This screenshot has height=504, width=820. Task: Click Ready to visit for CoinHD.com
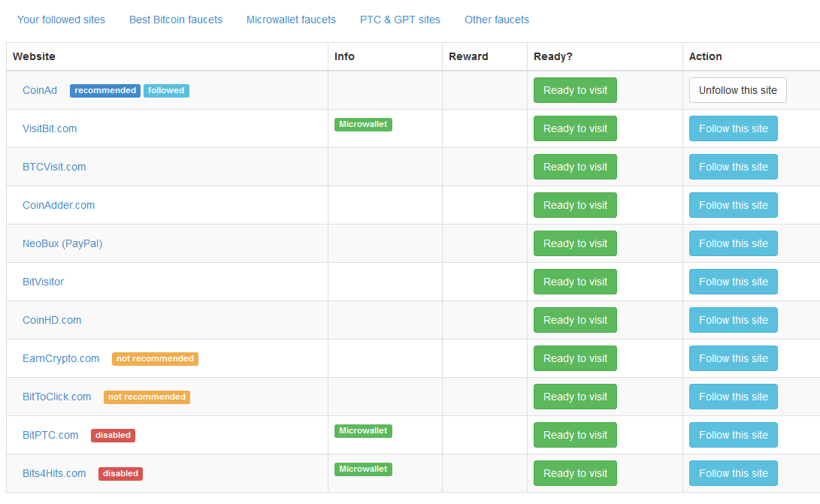click(575, 320)
